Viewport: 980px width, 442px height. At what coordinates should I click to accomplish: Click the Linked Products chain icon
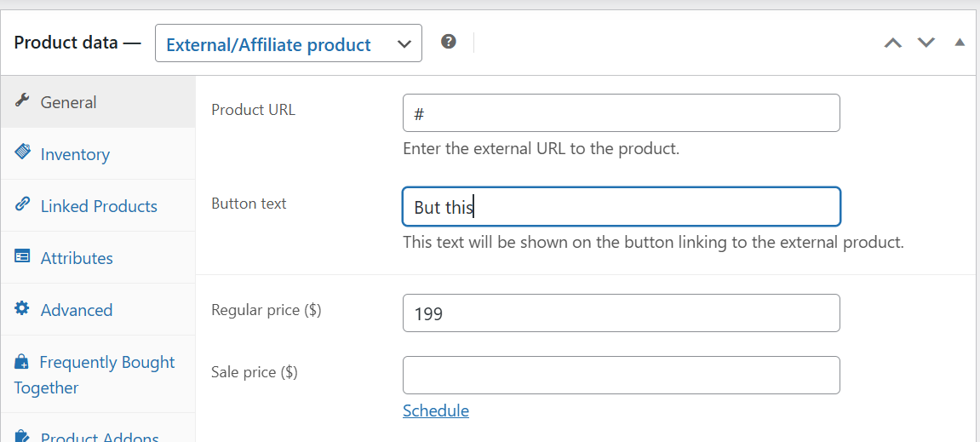click(22, 204)
